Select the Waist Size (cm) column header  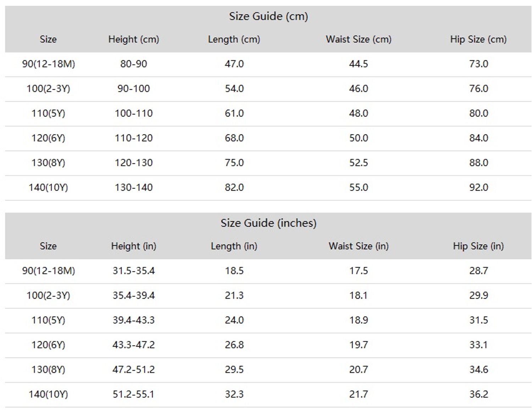(x=359, y=39)
